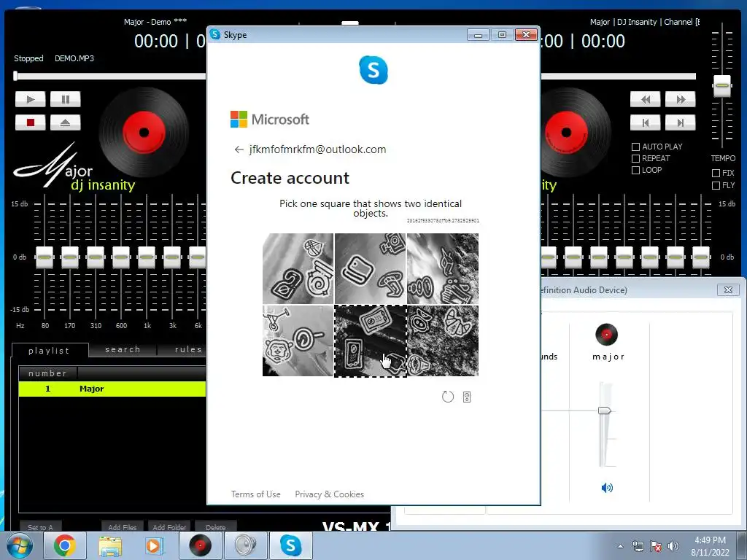Click the Action Center flag tray icon
This screenshot has width=747, height=560.
[x=656, y=546]
